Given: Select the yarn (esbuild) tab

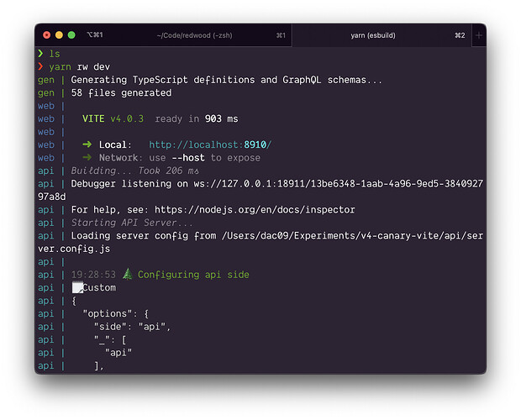Looking at the screenshot, I should click(x=382, y=35).
